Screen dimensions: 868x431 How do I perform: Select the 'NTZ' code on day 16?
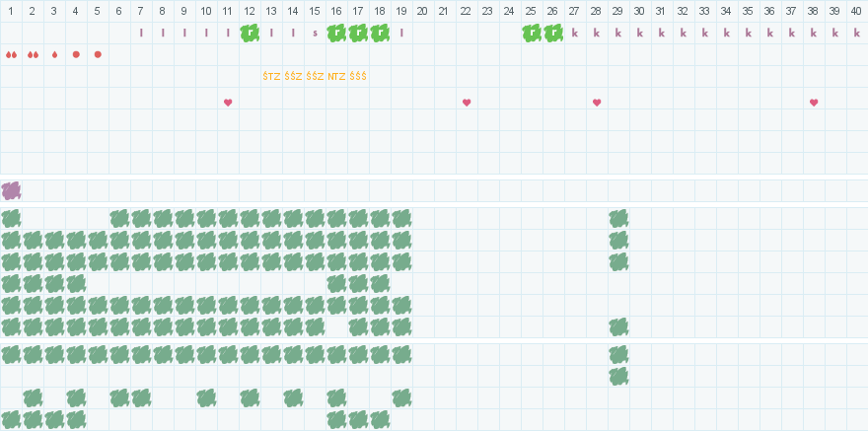[x=336, y=76]
